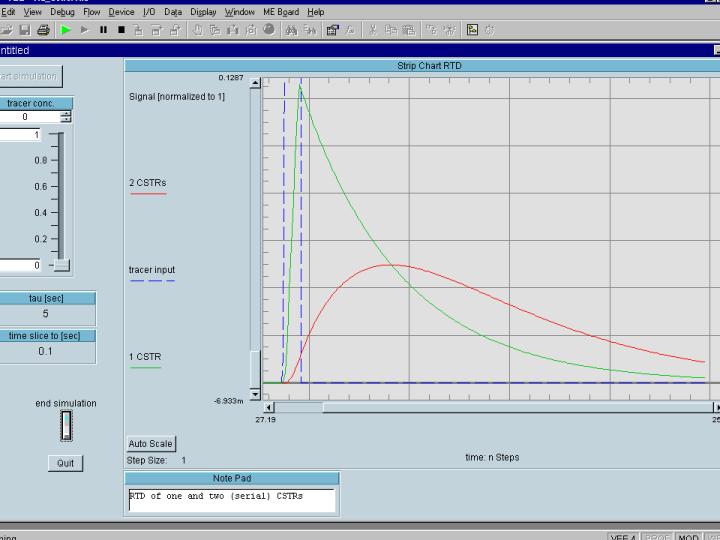
Task: Click the Find binoculars icon
Action: click(291, 30)
